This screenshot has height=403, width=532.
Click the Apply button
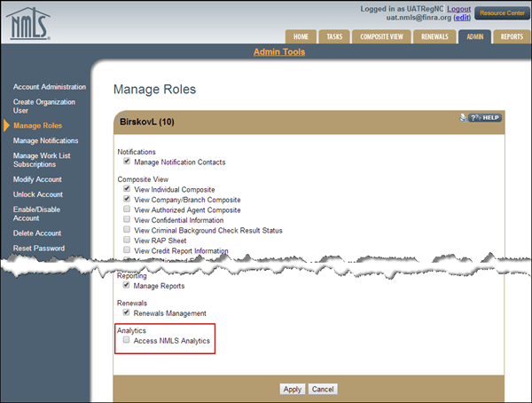click(292, 389)
